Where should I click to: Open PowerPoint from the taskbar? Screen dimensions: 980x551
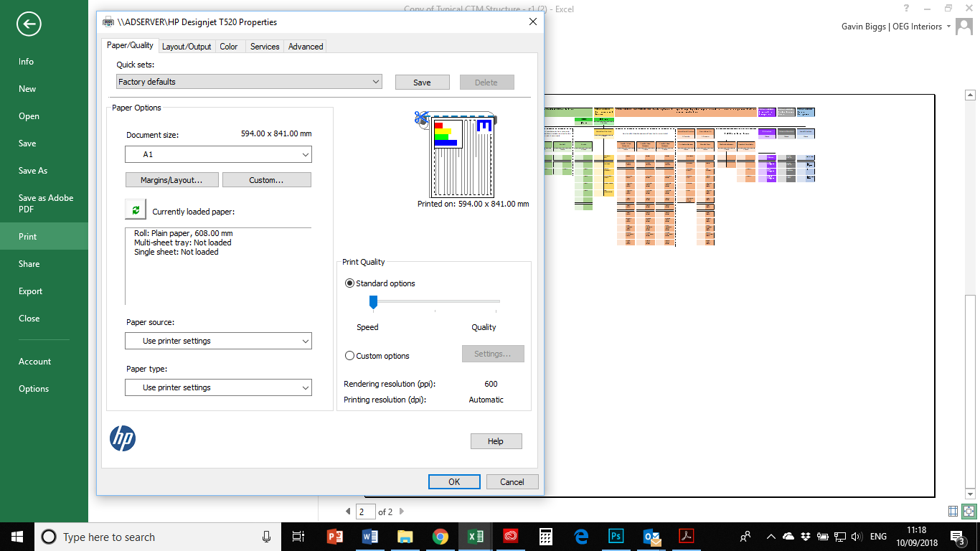(x=334, y=537)
